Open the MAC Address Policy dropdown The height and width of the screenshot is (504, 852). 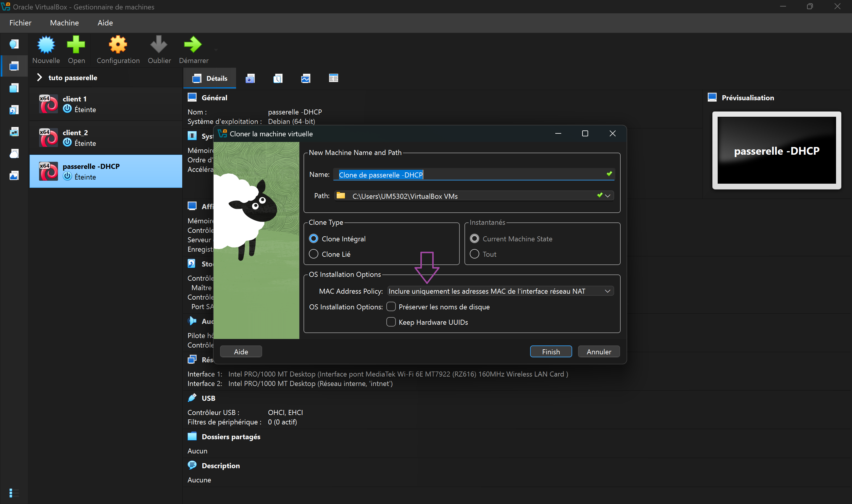tap(500, 291)
